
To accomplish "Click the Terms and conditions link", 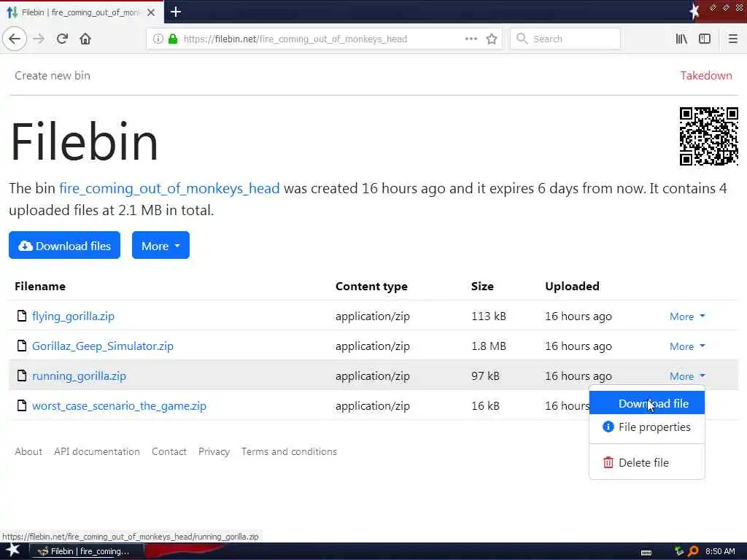I will [x=289, y=451].
